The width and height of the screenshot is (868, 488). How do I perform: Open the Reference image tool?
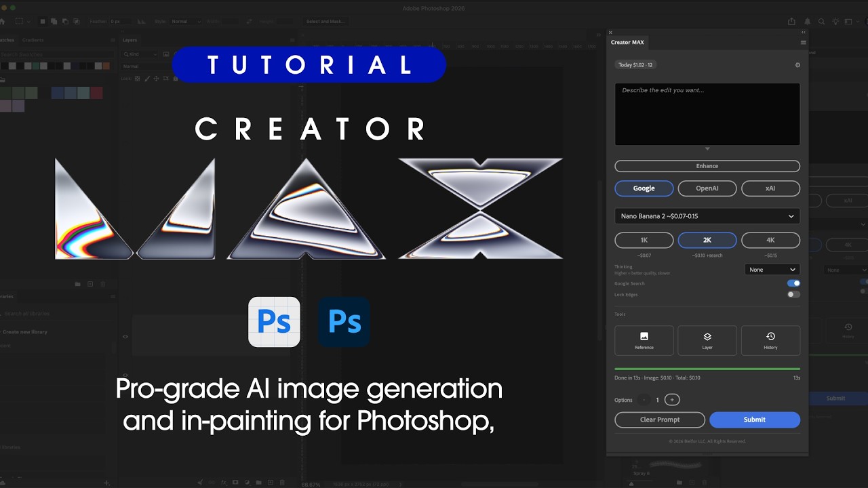coord(644,340)
